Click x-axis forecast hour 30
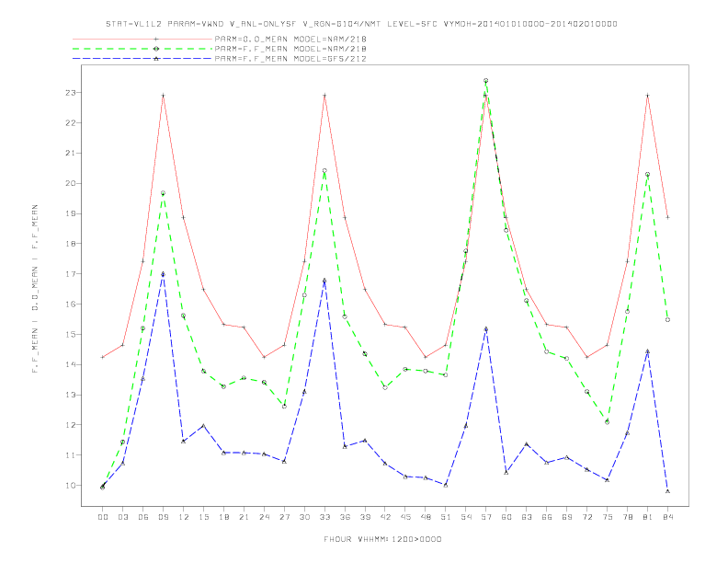728x563 pixels. 304,517
